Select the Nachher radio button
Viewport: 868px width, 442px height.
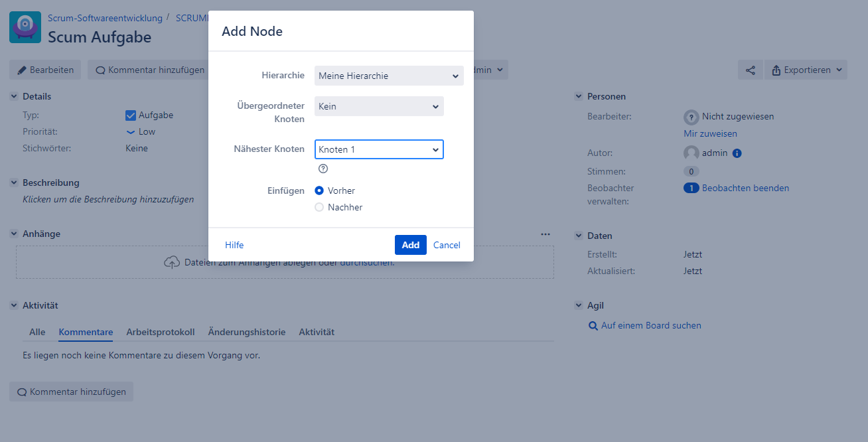(x=319, y=207)
